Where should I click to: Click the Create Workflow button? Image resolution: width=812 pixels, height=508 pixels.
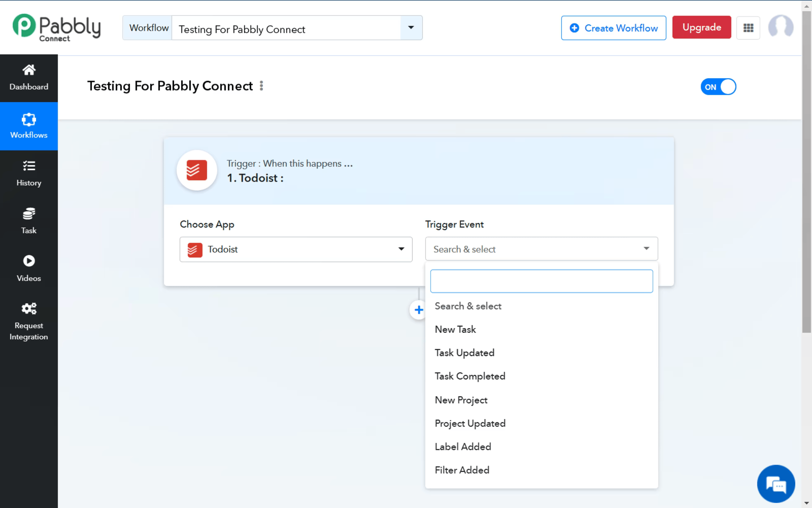(x=613, y=28)
